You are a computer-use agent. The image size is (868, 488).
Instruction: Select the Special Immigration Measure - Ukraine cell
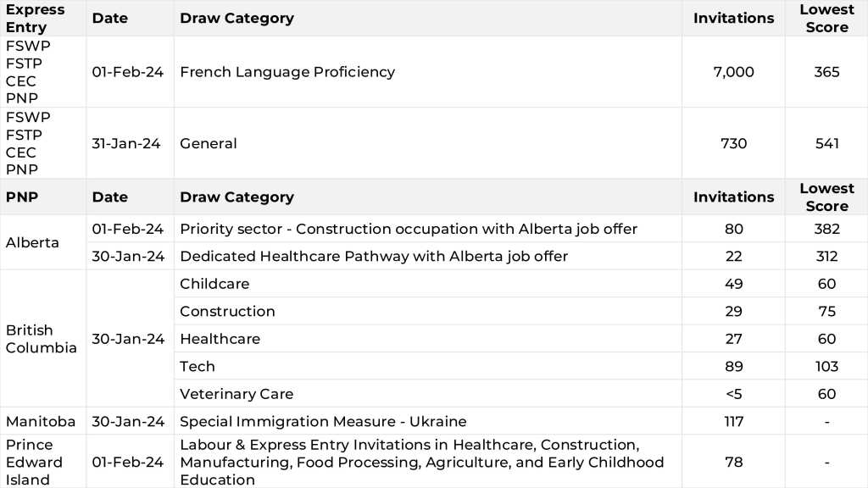tap(323, 421)
